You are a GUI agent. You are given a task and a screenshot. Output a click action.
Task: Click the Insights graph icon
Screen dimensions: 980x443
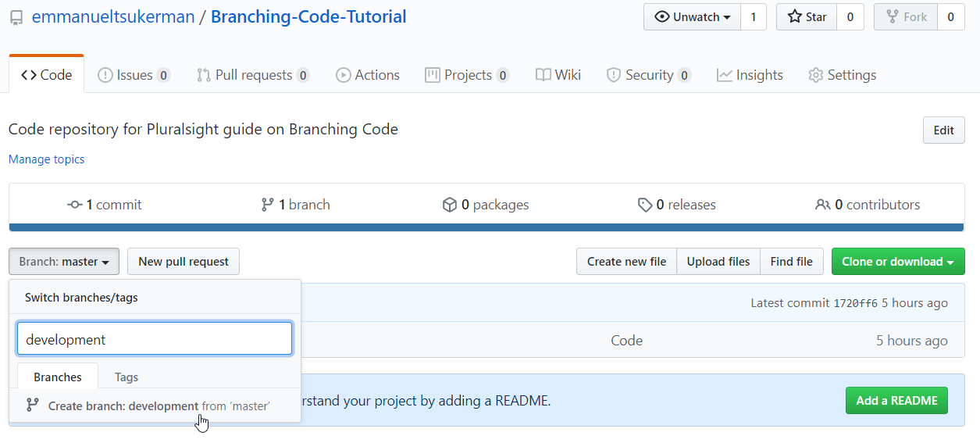coord(725,75)
